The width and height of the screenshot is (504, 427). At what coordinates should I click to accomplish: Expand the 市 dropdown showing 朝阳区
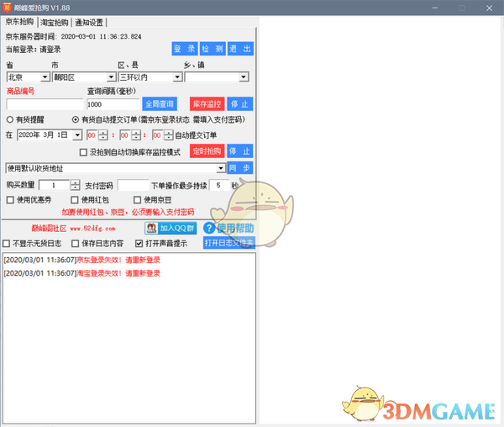click(111, 77)
